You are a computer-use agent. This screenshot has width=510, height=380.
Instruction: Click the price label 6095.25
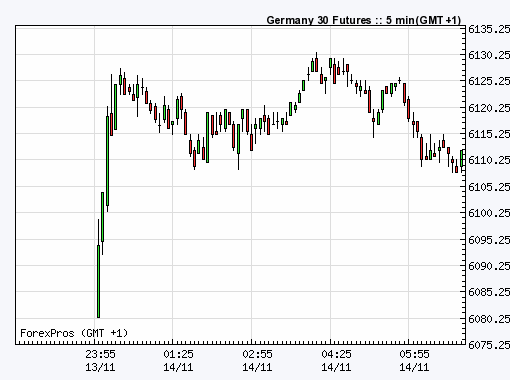point(489,240)
